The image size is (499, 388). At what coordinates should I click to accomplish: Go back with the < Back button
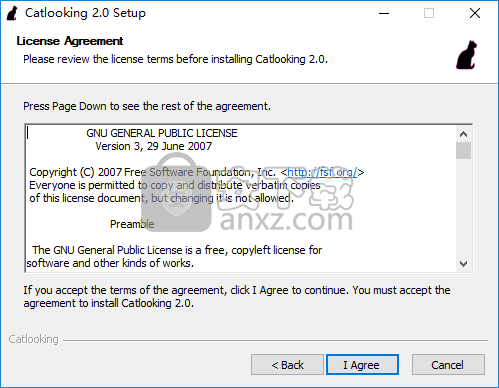[287, 365]
